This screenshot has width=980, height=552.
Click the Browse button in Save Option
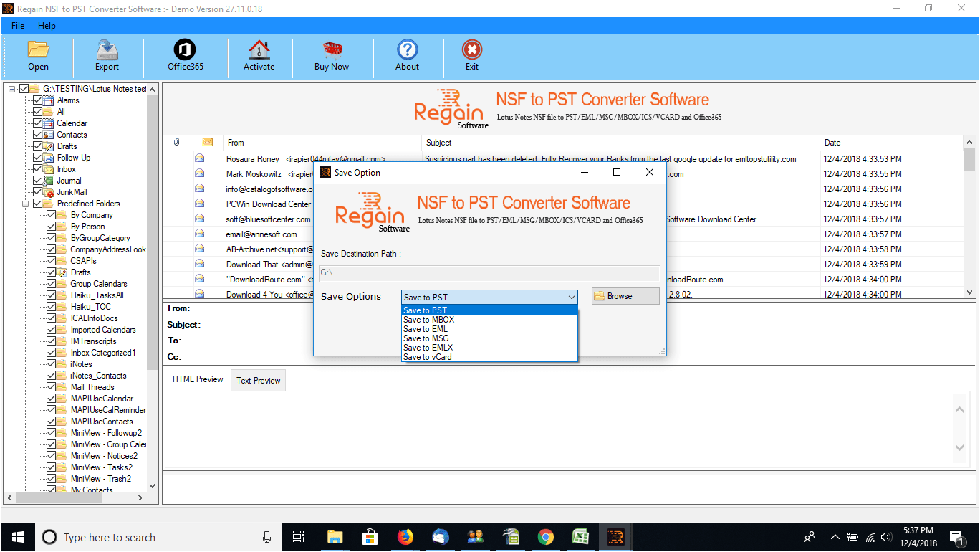pyautogui.click(x=625, y=296)
